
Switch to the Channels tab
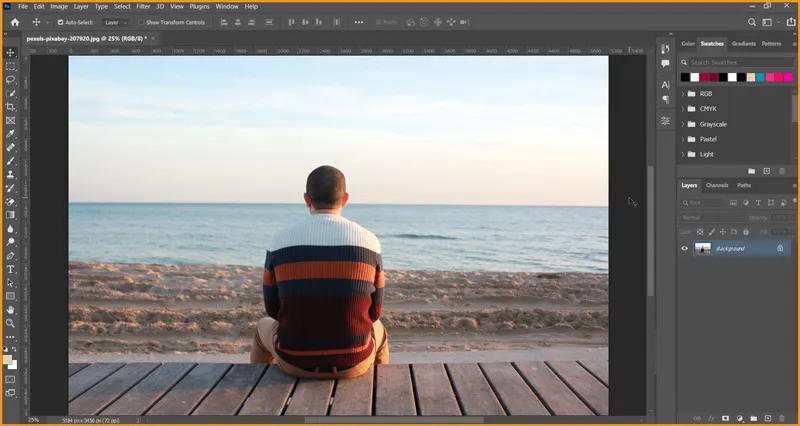[x=717, y=185]
